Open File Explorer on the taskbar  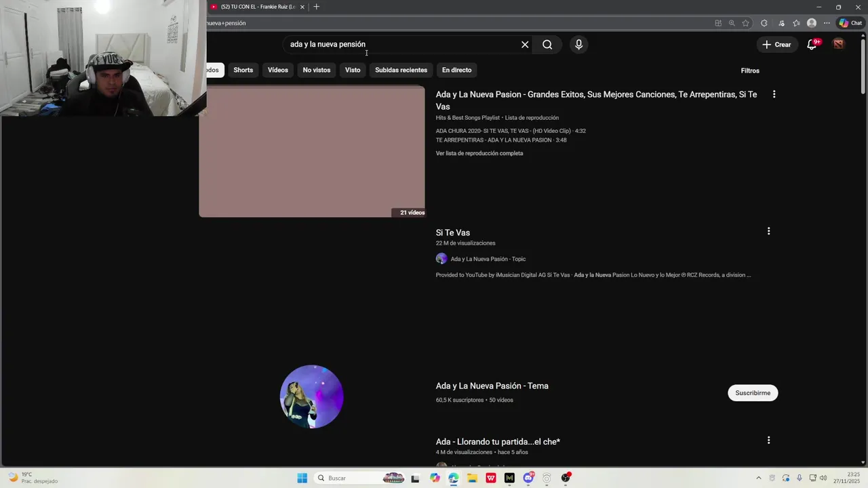(472, 478)
